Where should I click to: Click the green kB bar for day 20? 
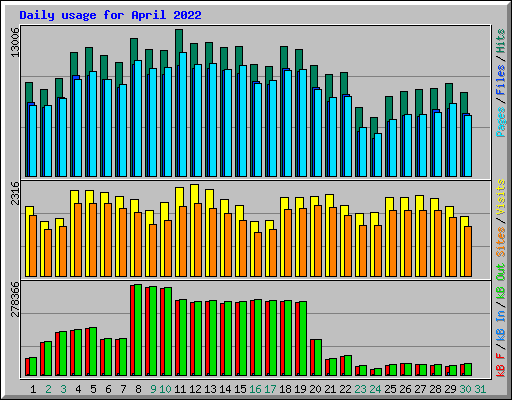coord(318,358)
